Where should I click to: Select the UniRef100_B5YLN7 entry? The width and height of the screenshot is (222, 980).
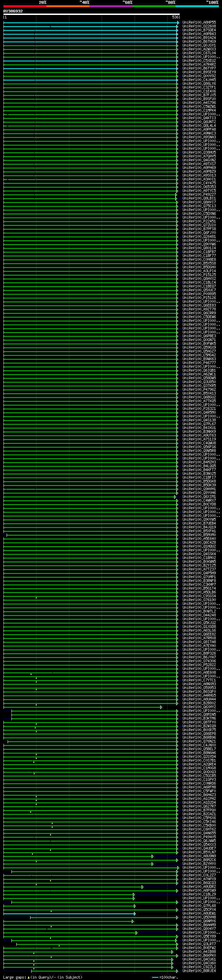coord(199,852)
